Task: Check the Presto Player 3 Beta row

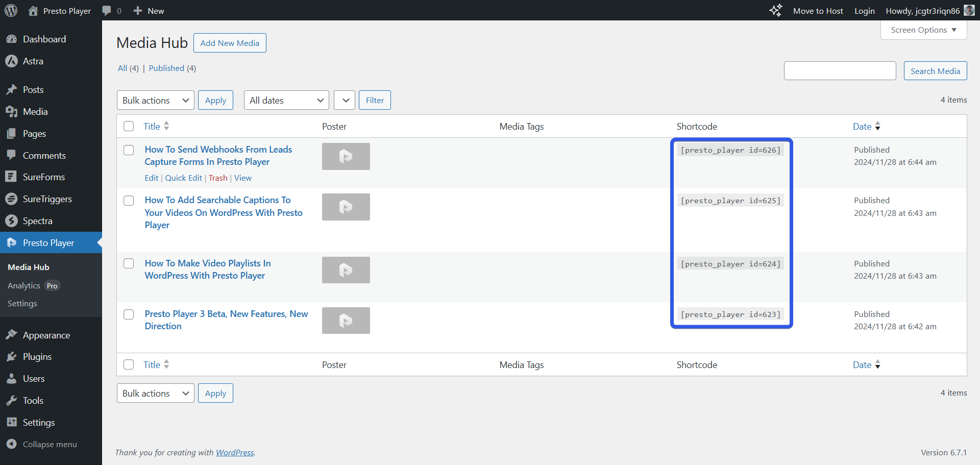Action: coord(129,314)
